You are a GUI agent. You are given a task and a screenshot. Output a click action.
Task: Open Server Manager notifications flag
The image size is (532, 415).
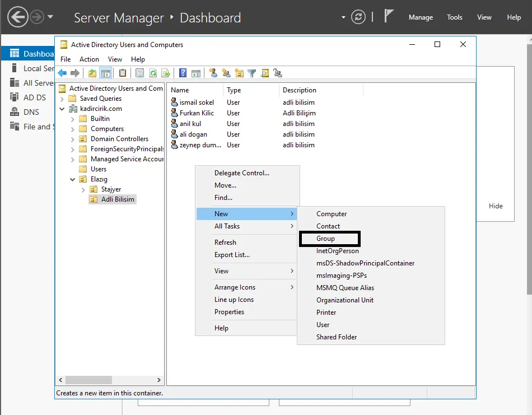point(389,16)
